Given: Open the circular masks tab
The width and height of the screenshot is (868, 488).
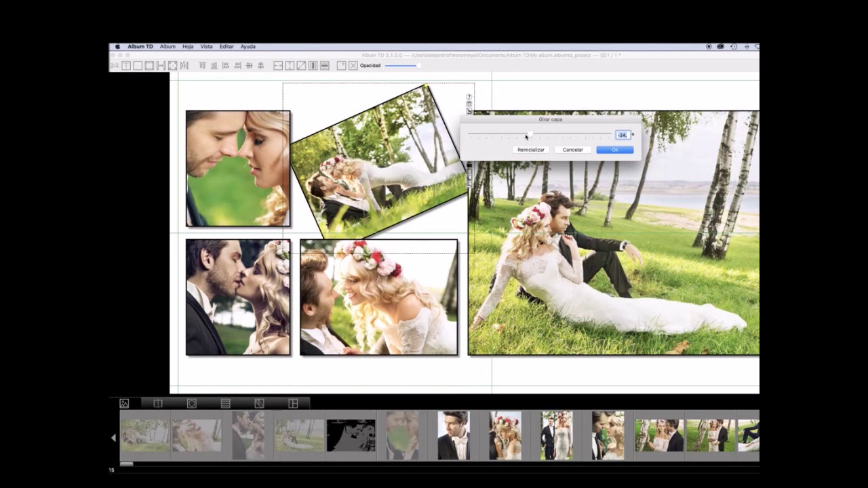Looking at the screenshot, I should coord(192,403).
